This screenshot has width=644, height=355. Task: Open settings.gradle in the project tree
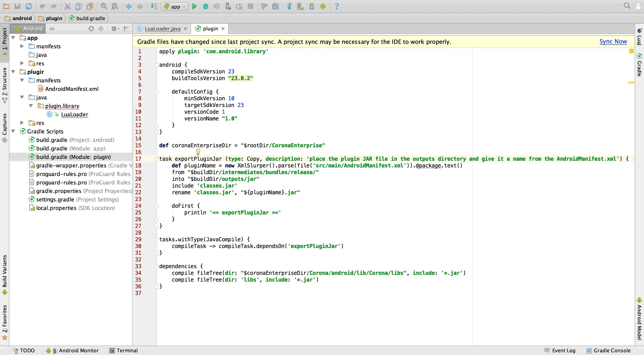pyautogui.click(x=55, y=199)
